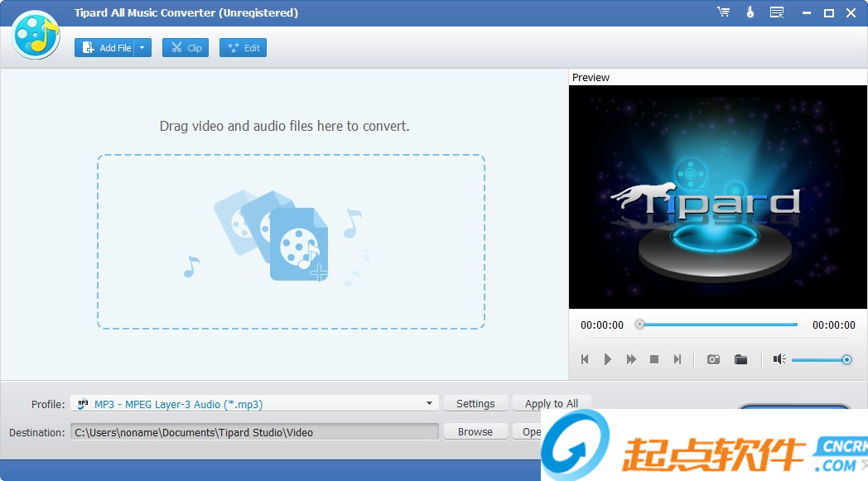Open the Edit effects tool
Screen dimensions: 868x481
[243, 47]
